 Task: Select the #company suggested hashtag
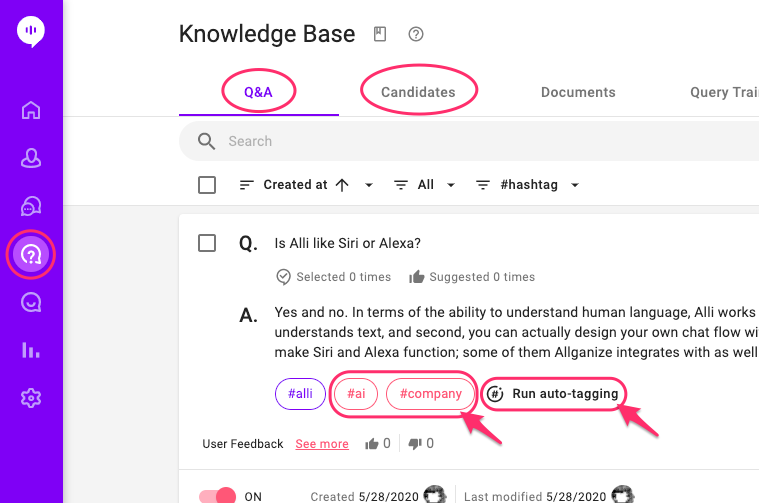[430, 394]
